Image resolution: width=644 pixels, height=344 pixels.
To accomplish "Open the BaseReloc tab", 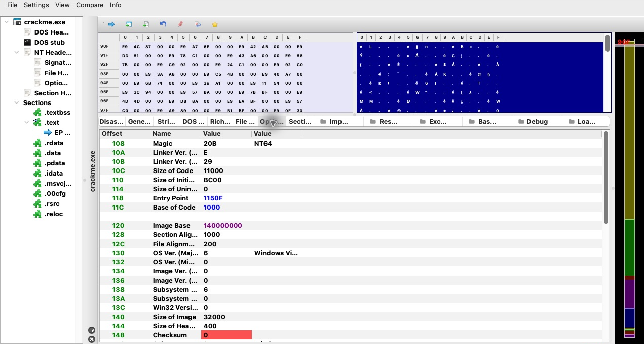I will click(x=487, y=122).
